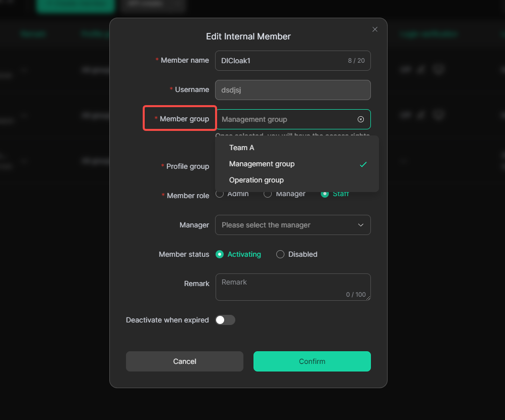Viewport: 505px width, 420px height.
Task: Select the Management group option
Action: point(262,164)
